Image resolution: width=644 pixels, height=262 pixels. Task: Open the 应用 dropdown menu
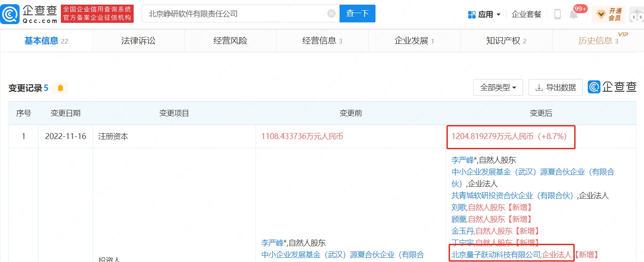(x=484, y=14)
